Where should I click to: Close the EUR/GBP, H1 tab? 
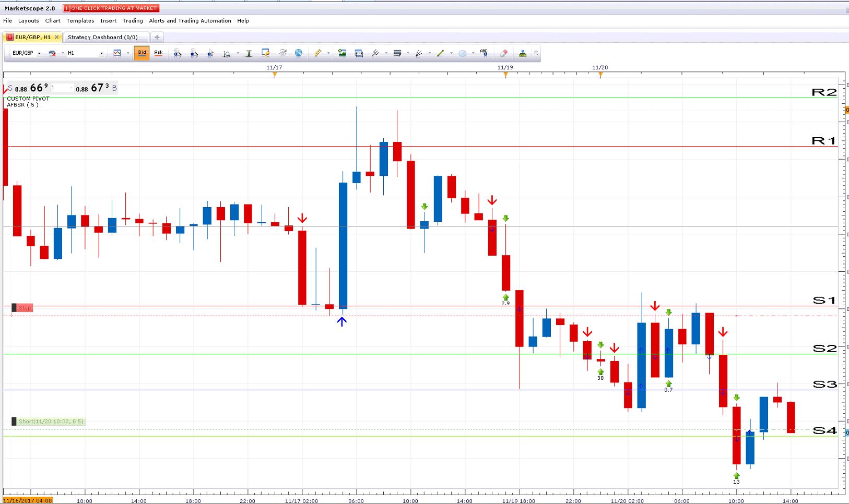(57, 37)
